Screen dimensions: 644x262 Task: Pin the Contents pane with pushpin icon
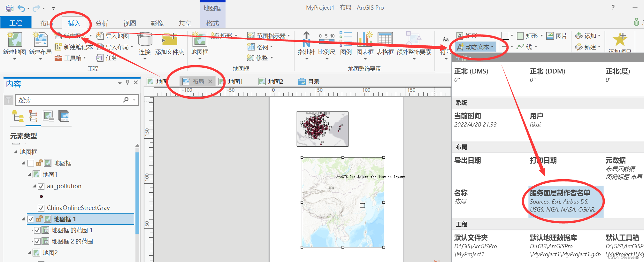click(x=127, y=82)
